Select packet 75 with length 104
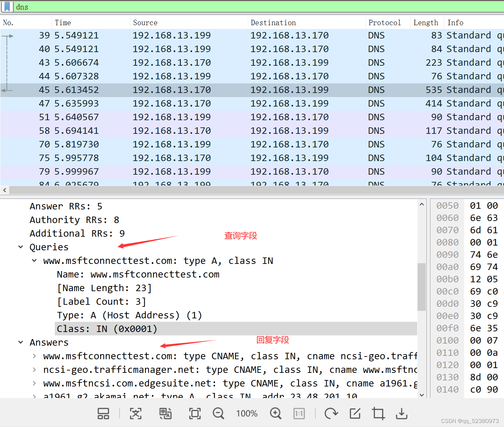 252,158
